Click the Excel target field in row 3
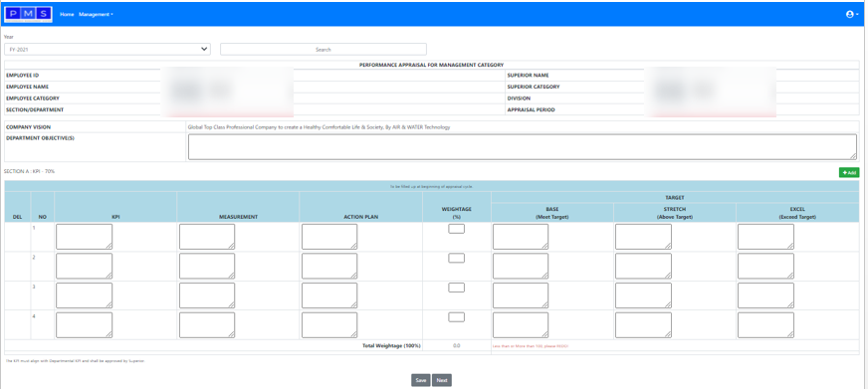The width and height of the screenshot is (868, 389). point(765,295)
